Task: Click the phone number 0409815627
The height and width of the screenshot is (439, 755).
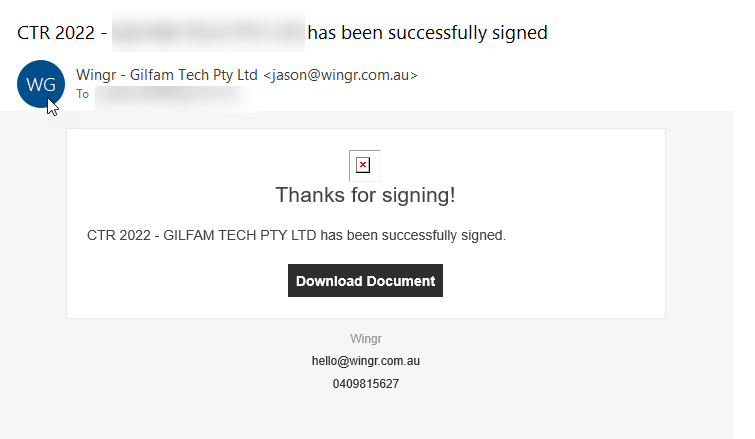Action: [x=366, y=383]
